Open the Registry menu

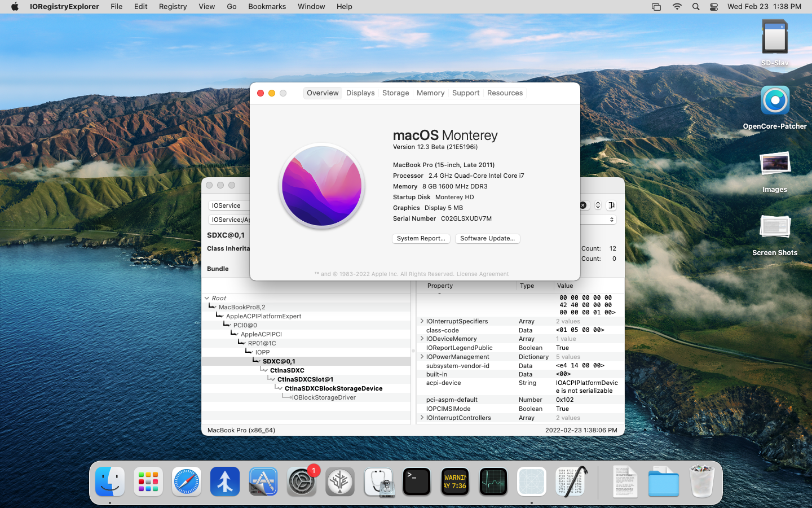(x=173, y=7)
